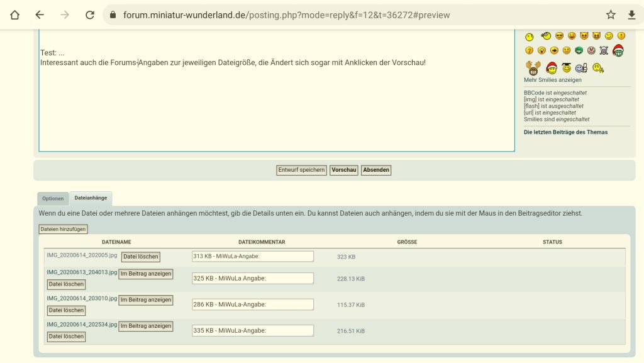644x363 pixels.
Task: Insert the sunglasses cool smiley
Action: pyautogui.click(x=559, y=36)
